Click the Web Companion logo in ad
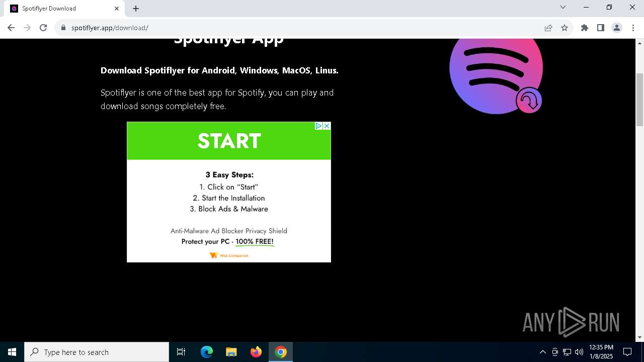644x362 pixels. (229, 255)
